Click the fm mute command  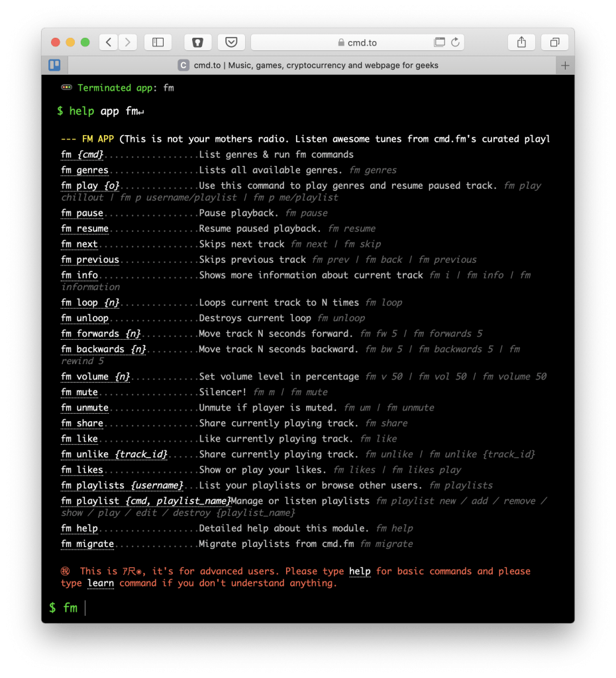pyautogui.click(x=79, y=392)
